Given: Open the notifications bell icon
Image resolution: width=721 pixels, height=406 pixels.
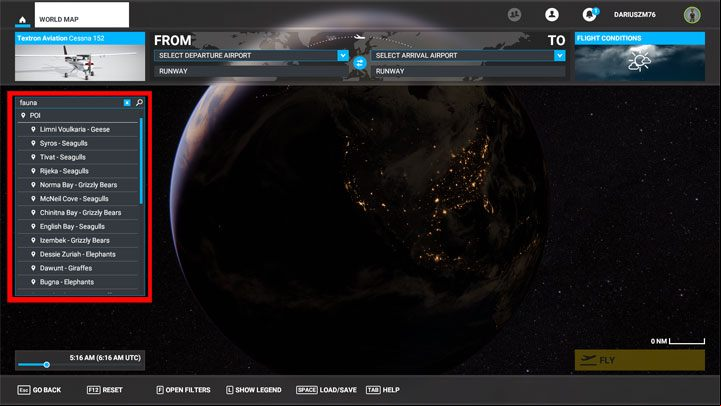Looking at the screenshot, I should pyautogui.click(x=589, y=15).
